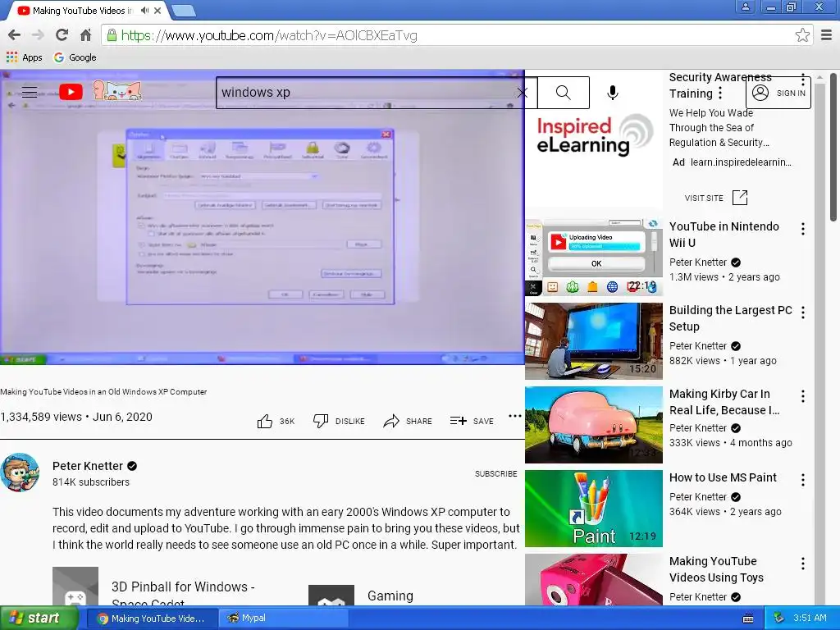
Task: Open Building the Largest PC Setup thumbnail
Action: tap(594, 341)
